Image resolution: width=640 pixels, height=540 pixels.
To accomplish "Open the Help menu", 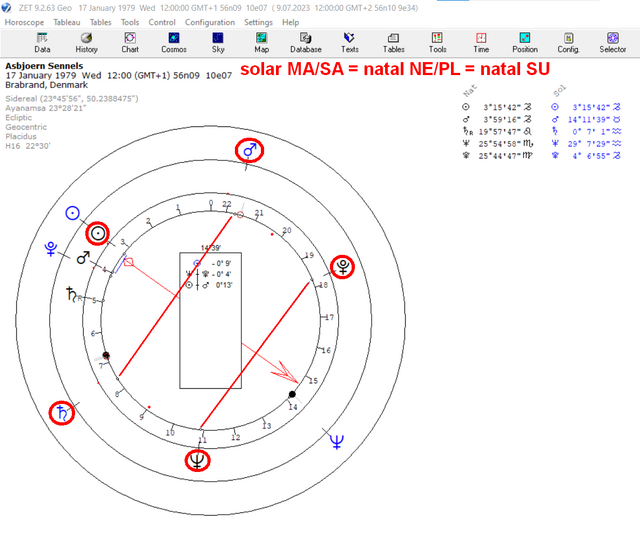I will (x=290, y=22).
